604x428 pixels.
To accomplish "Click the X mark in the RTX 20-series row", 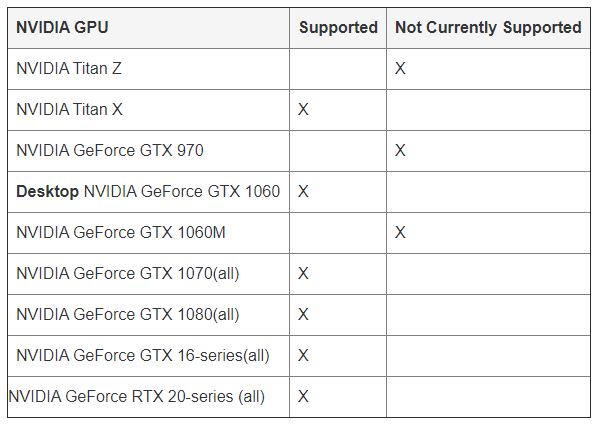I will 303,396.
